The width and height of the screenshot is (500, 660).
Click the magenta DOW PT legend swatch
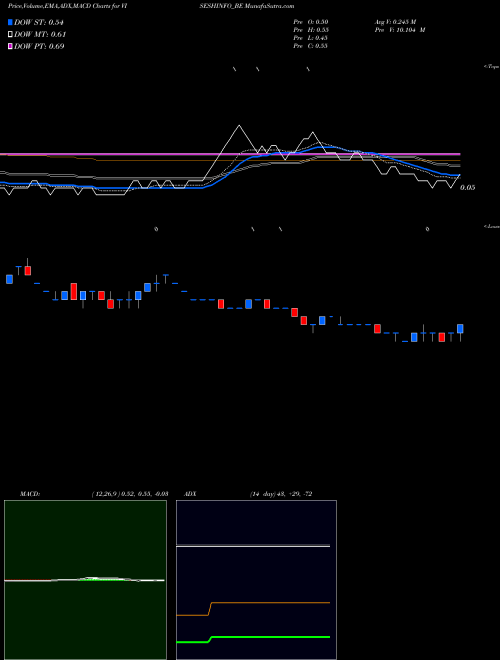click(10, 46)
